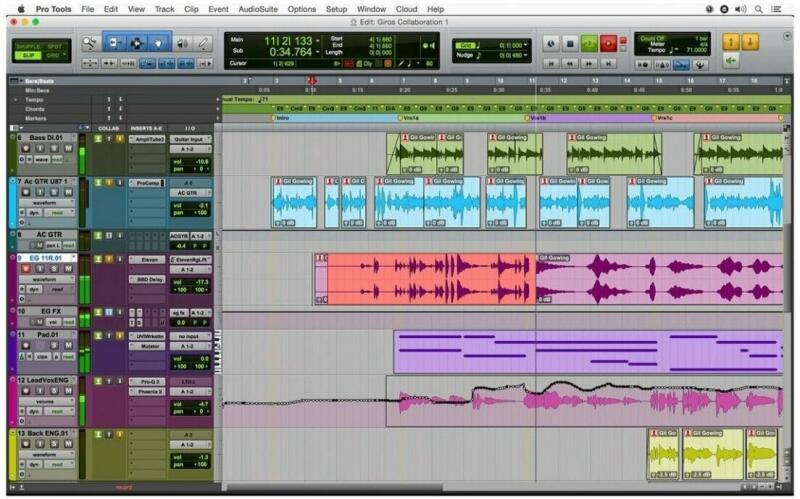This screenshot has height=499, width=800.
Task: Mute the Pad.01 track
Action: 68,345
